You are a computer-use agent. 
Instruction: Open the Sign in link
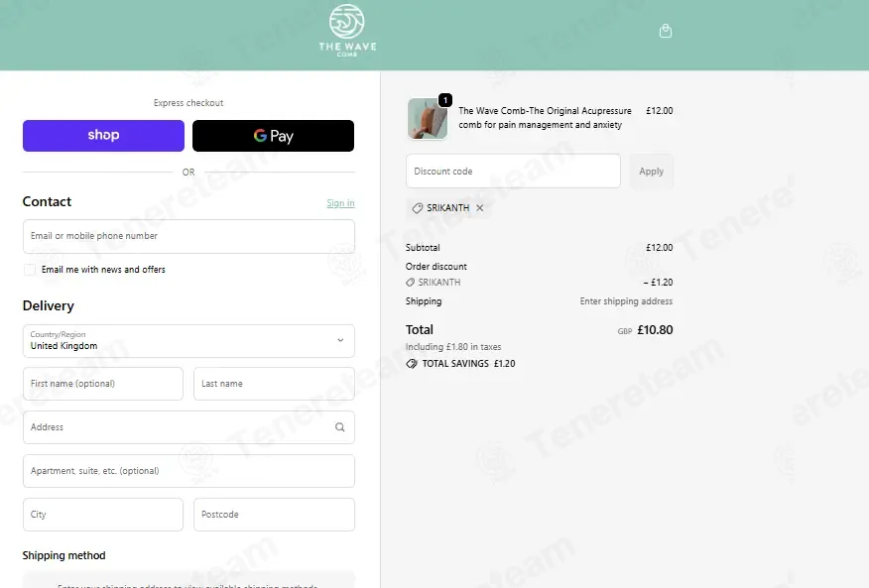(340, 203)
